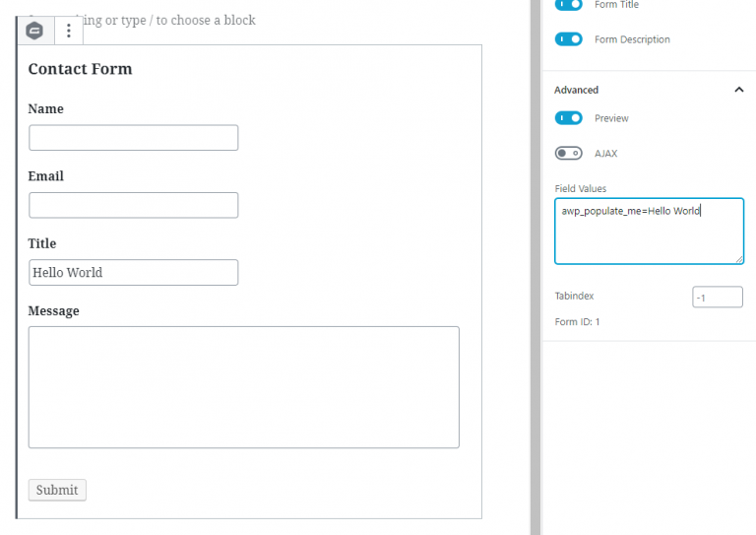Image resolution: width=756 pixels, height=535 pixels.
Task: Click inside the Message text area
Action: tap(244, 387)
